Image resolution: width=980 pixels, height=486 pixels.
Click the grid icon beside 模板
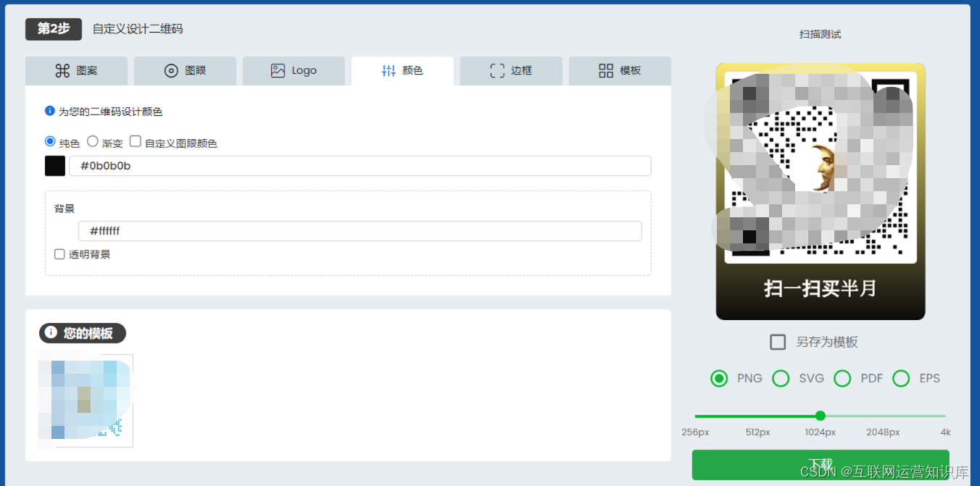(606, 70)
